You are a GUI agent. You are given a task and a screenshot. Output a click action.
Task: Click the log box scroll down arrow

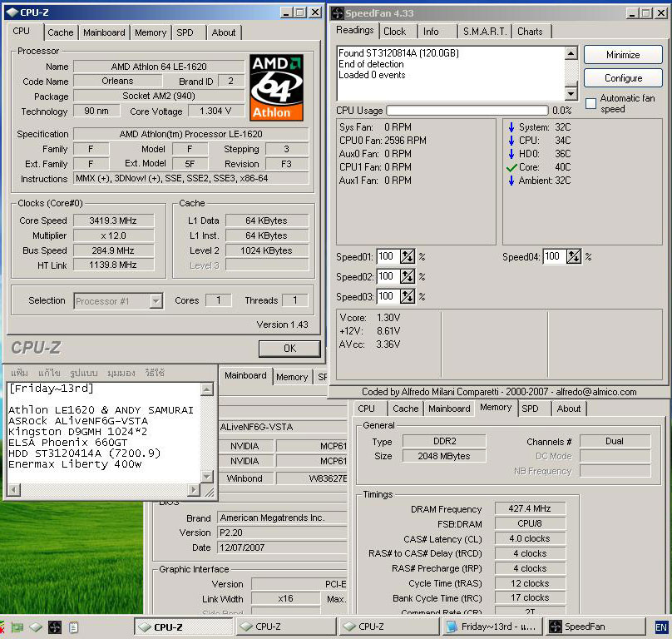[571, 93]
